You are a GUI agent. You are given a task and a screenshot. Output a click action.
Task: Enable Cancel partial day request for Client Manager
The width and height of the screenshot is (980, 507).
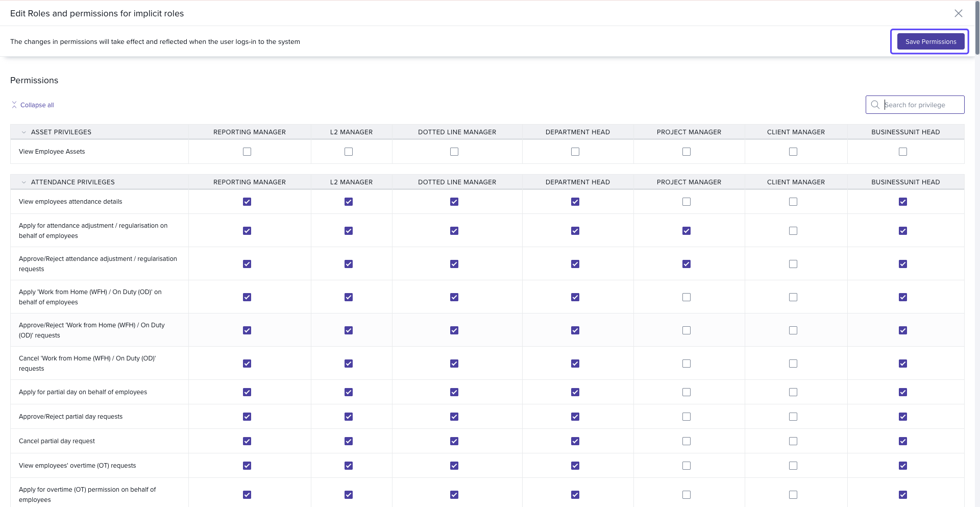pos(793,441)
